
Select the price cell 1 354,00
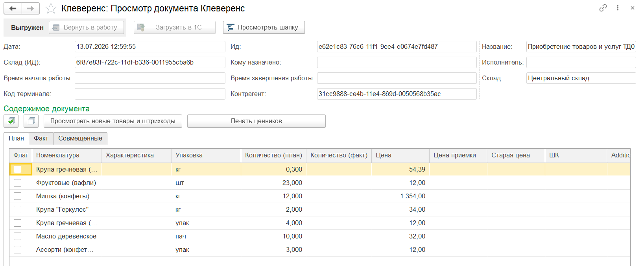400,196
